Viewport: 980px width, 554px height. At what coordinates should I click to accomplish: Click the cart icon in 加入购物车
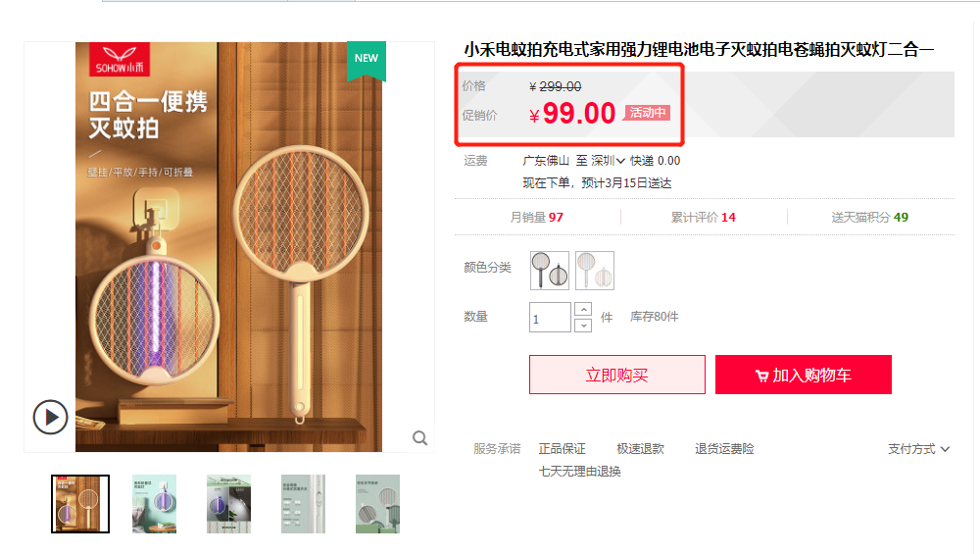click(x=761, y=376)
